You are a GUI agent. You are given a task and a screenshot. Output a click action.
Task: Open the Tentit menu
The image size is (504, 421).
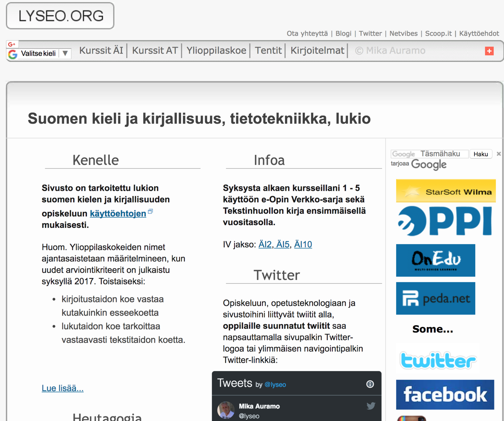point(268,51)
